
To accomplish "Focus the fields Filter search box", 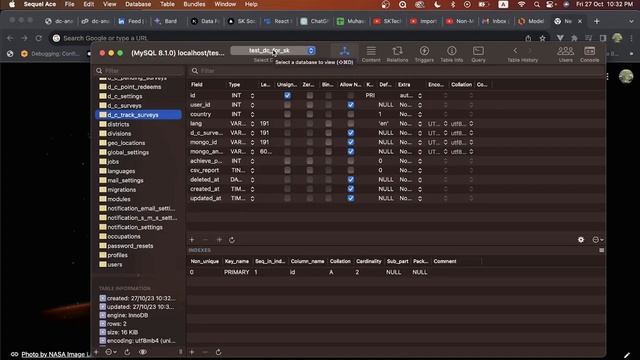I will (396, 71).
